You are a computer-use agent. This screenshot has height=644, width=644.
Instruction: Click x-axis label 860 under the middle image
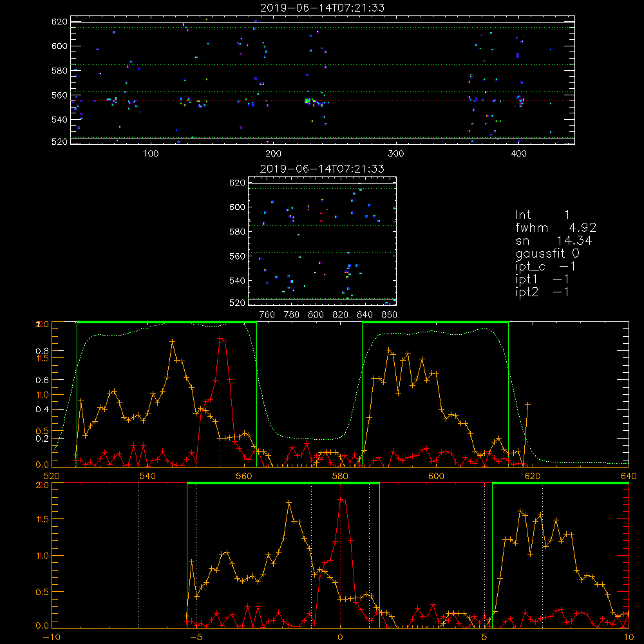[x=390, y=315]
